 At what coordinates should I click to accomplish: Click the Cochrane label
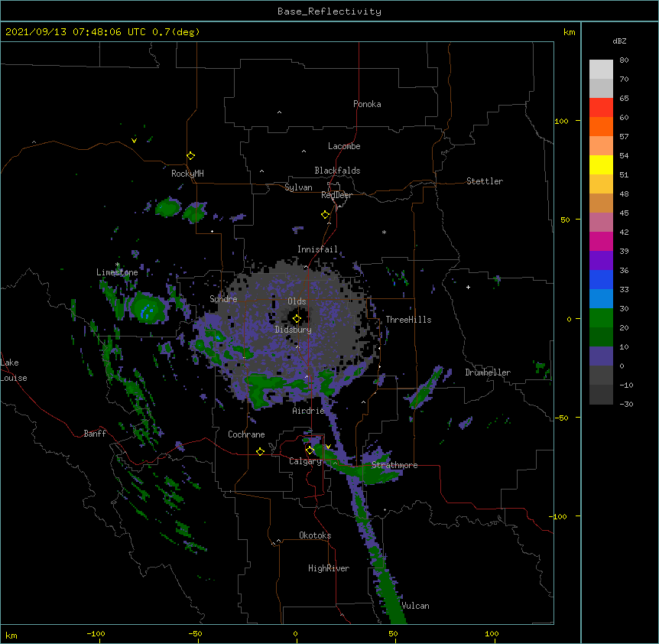point(246,434)
